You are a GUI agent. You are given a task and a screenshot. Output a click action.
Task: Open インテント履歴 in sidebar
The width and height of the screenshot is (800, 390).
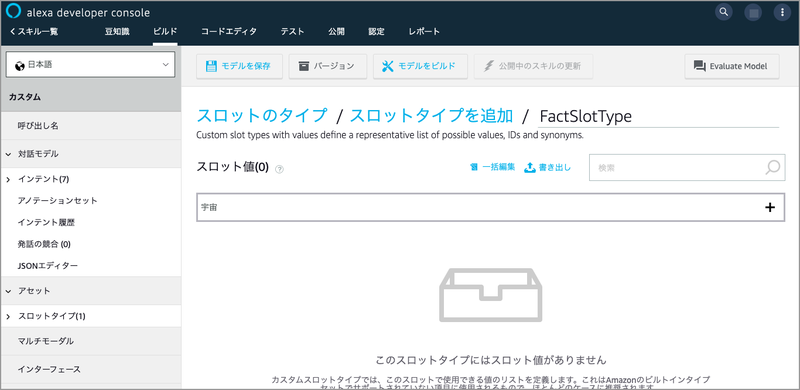46,223
